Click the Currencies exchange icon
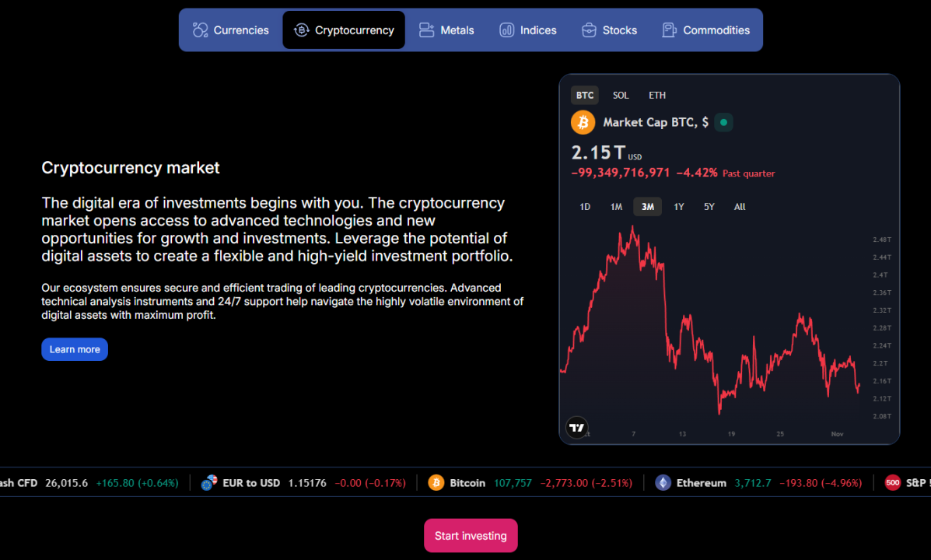Viewport: 931px width, 560px height. click(201, 30)
